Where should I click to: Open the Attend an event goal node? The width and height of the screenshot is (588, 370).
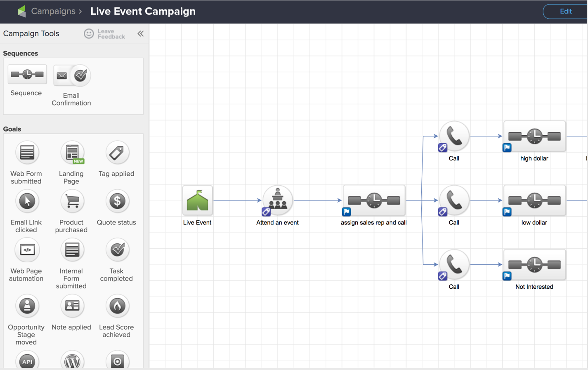277,200
